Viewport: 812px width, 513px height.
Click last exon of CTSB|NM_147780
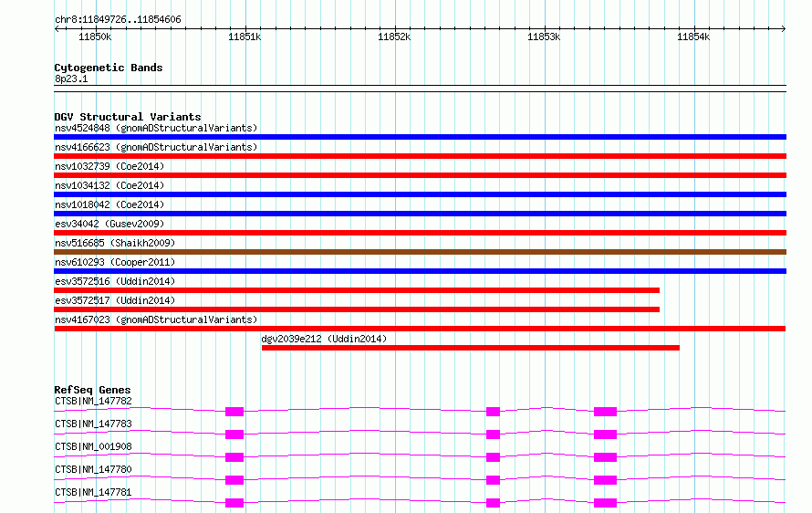[606, 480]
